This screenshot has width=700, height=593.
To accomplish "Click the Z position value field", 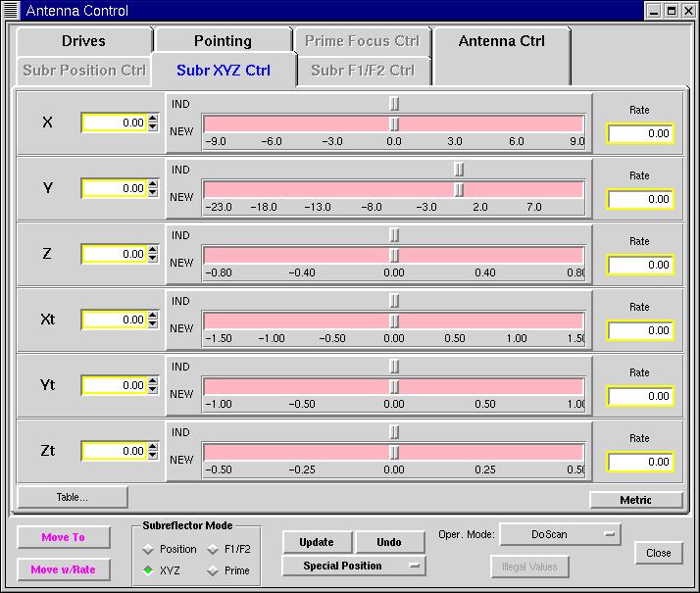I will [x=115, y=254].
